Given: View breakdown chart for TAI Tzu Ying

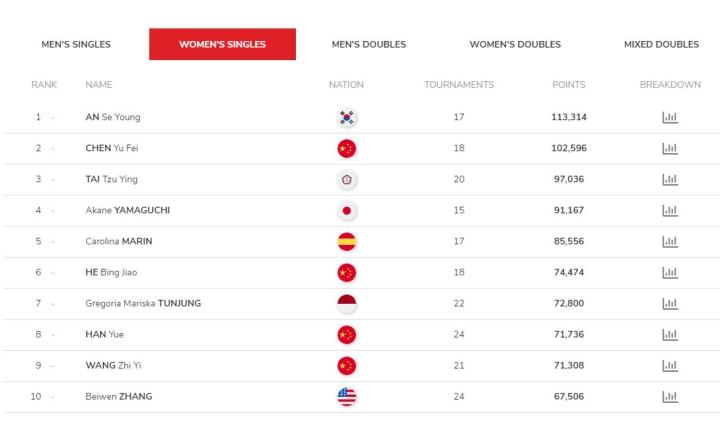Looking at the screenshot, I should (x=670, y=180).
